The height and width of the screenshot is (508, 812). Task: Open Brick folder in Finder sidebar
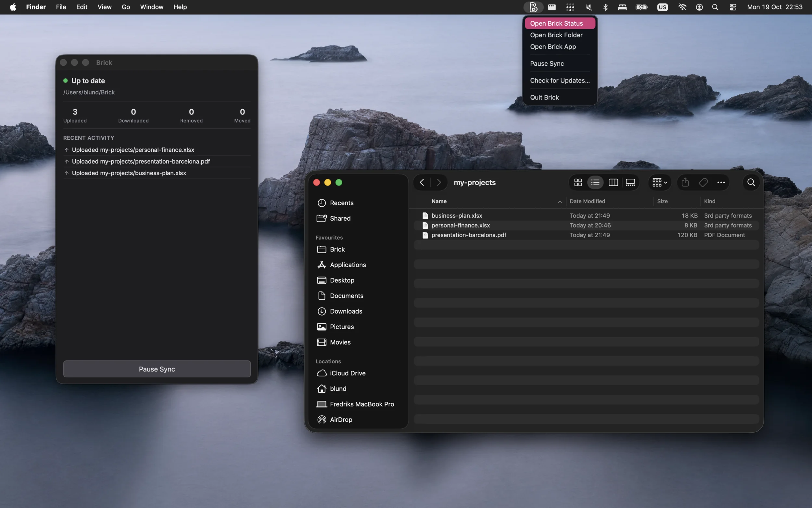click(x=358, y=249)
